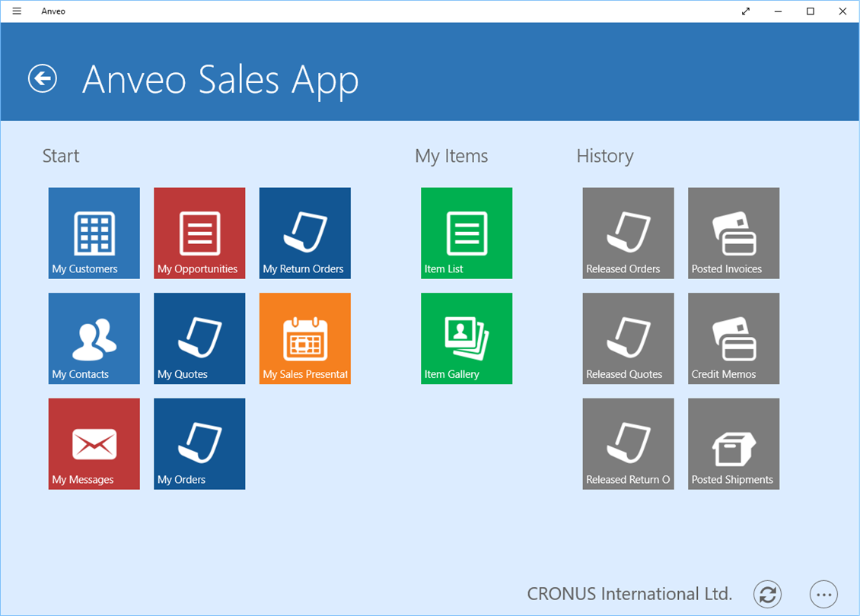Open the Item Gallery tile
This screenshot has height=616, width=860.
click(x=467, y=338)
